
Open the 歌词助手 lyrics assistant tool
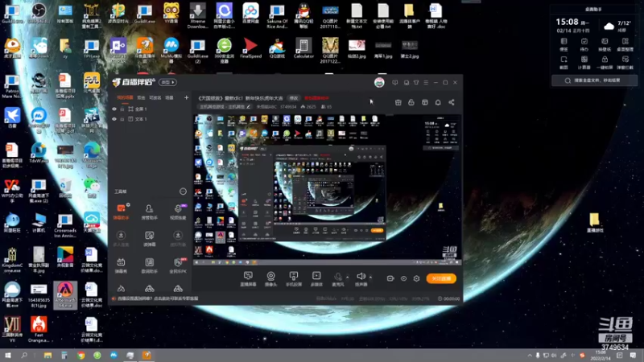coord(149,265)
